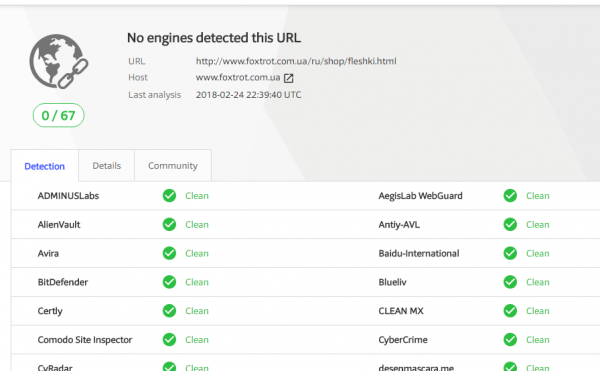This screenshot has width=600, height=371.
Task: Click the green checkmark for Avira
Action: coord(169,253)
